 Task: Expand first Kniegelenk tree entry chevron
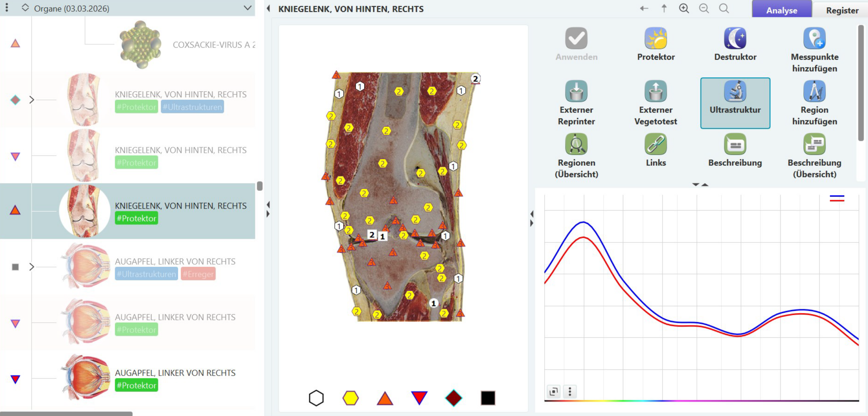[x=32, y=100]
